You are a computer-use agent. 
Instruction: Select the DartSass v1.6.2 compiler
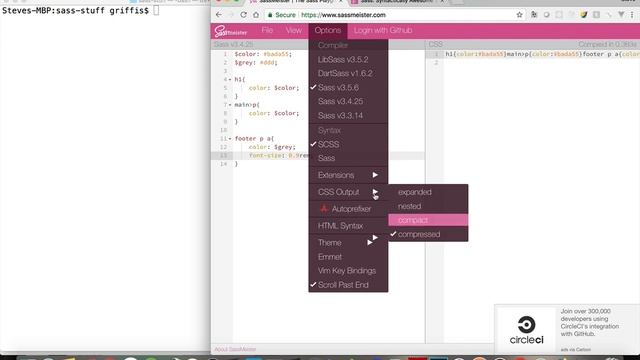[348, 73]
